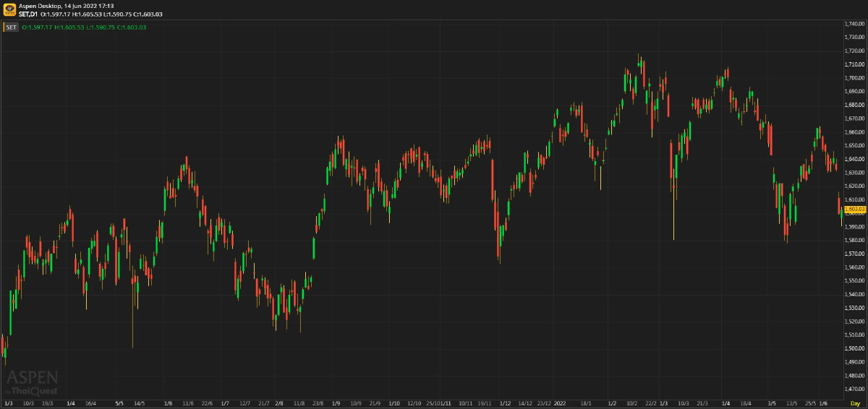This screenshot has height=409, width=868.
Task: Click the 1,580.00 price axis label
Action: [x=856, y=240]
